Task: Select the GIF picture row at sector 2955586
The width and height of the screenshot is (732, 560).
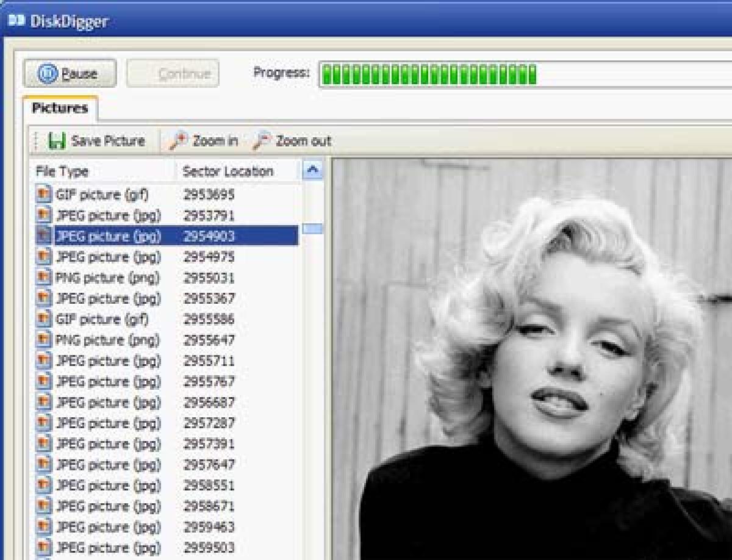Action: [x=166, y=319]
